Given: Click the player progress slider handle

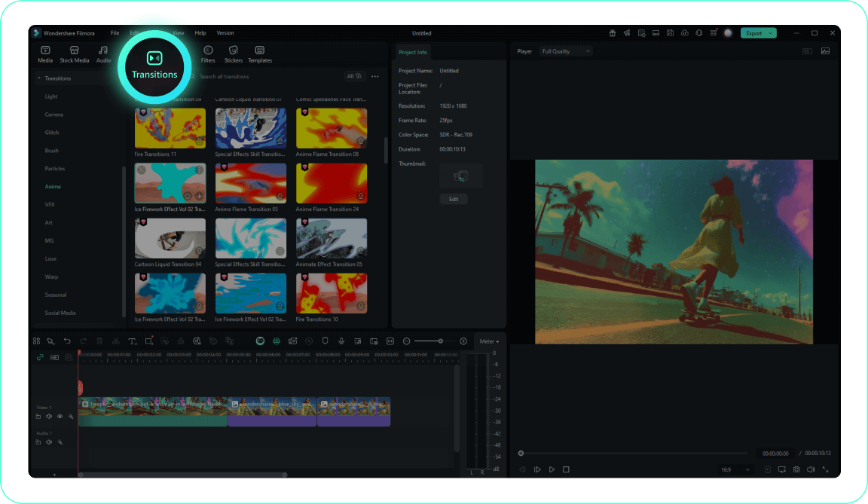Looking at the screenshot, I should [521, 454].
